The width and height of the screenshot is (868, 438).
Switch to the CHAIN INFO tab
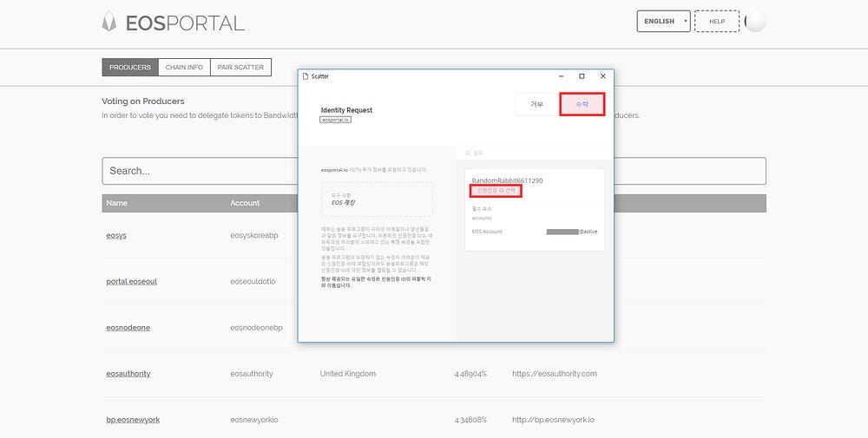[184, 67]
